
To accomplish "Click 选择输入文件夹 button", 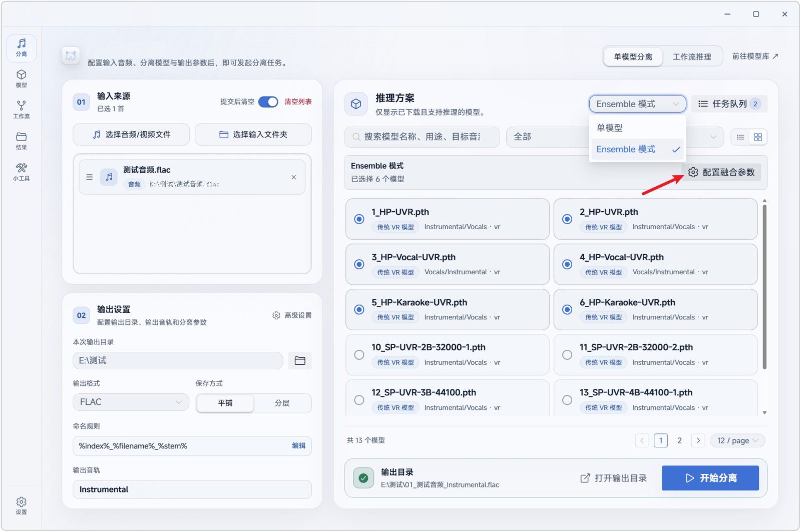I will [x=253, y=135].
